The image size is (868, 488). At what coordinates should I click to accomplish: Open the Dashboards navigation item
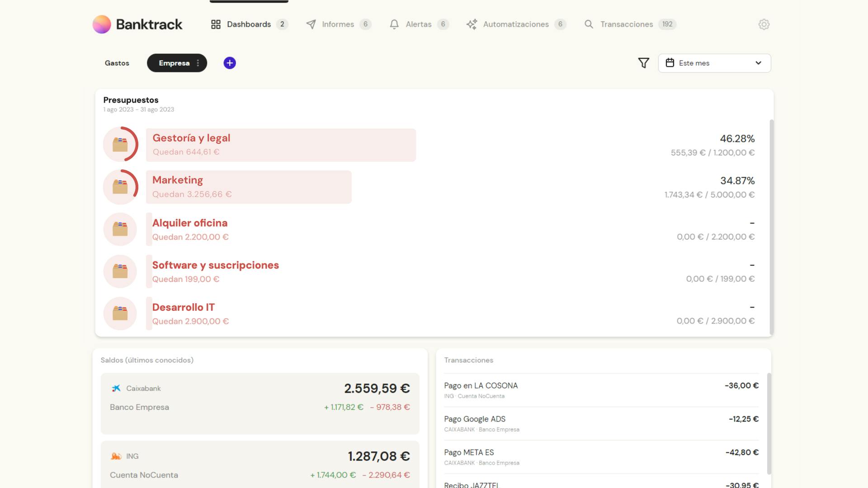coord(249,24)
